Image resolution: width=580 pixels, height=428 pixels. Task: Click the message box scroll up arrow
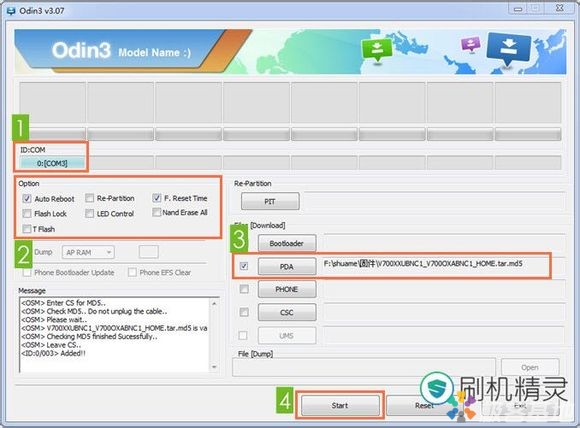(x=214, y=303)
